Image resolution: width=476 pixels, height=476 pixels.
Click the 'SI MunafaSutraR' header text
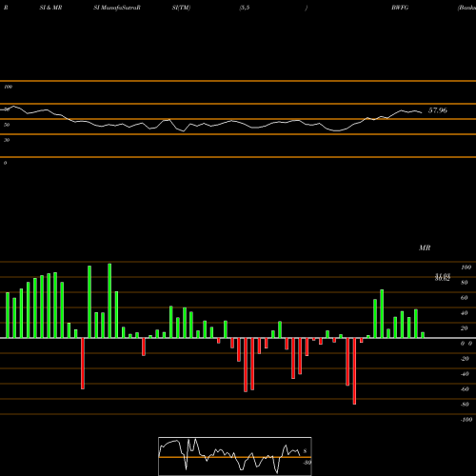(x=117, y=8)
